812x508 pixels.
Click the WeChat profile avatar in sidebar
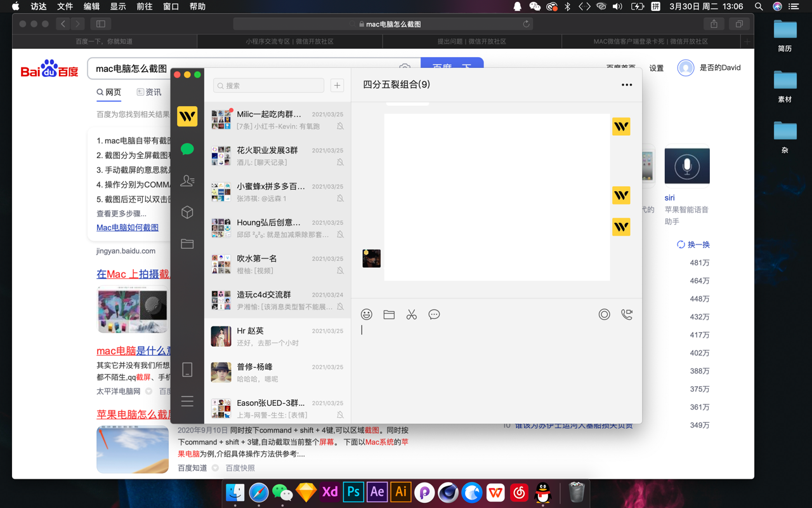[x=187, y=116]
